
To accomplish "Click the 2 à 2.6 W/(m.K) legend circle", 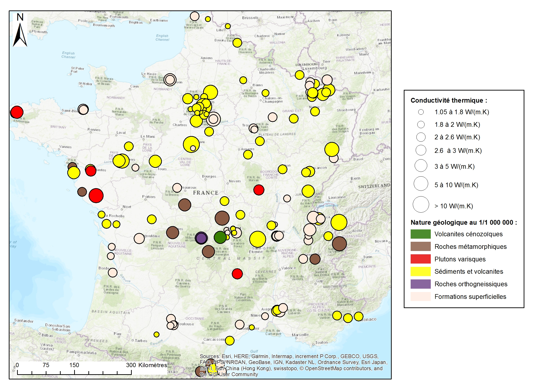I will [x=421, y=137].
